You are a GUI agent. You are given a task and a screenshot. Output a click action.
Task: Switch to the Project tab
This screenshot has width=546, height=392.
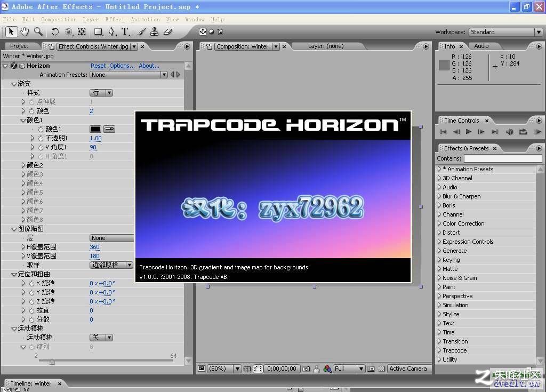pos(19,46)
